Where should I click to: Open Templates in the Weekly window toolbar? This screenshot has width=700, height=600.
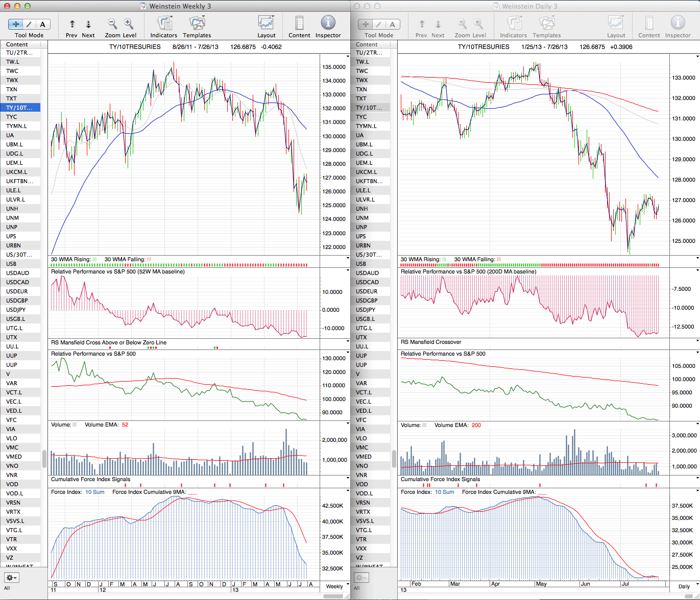click(x=197, y=23)
